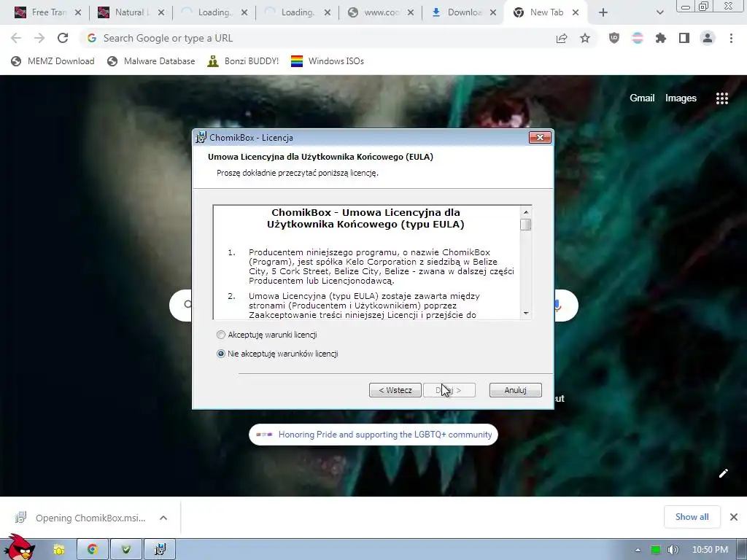747x560 pixels.
Task: Click EULA text box scroll up arrow
Action: click(526, 212)
